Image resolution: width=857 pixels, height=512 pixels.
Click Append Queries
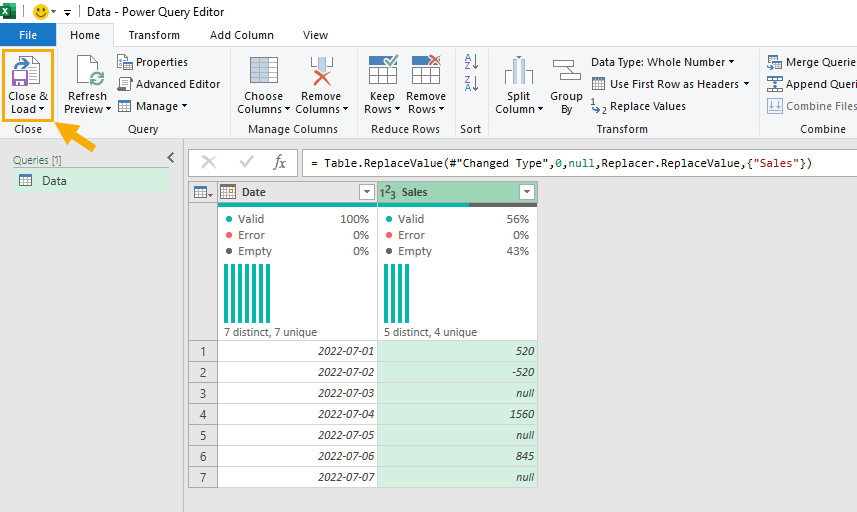[811, 84]
